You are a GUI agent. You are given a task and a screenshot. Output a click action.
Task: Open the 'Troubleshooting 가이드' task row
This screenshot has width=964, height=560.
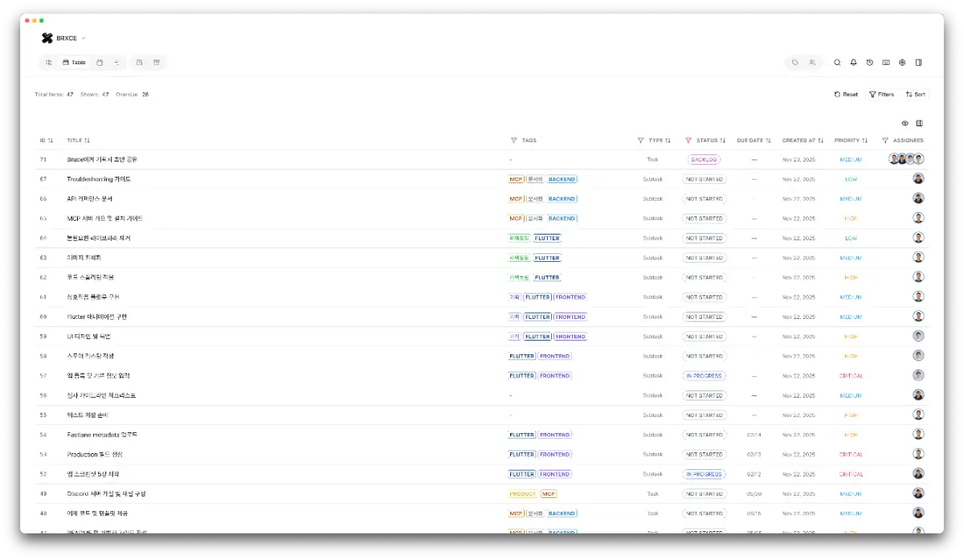point(99,179)
